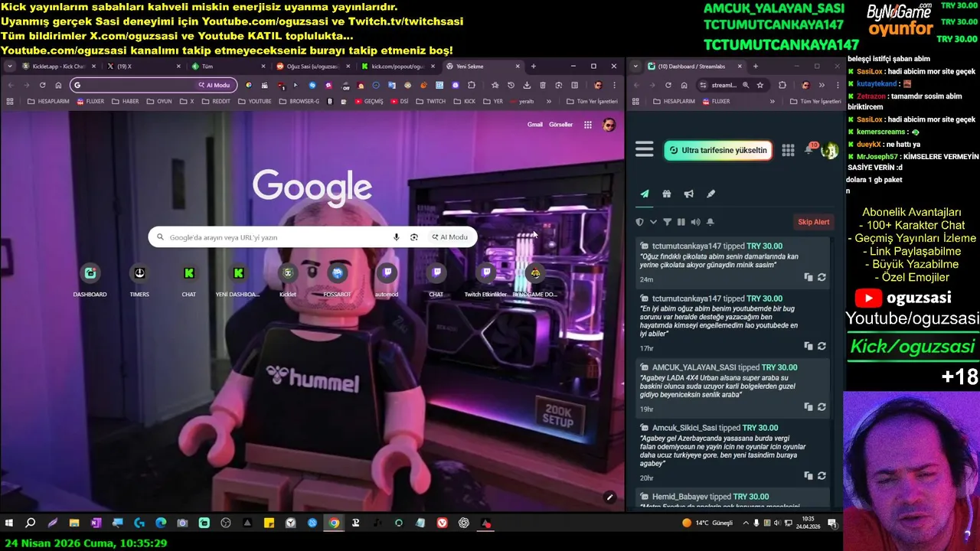Image resolution: width=980 pixels, height=551 pixels.
Task: Click the Skip Alert button
Action: [x=814, y=222]
